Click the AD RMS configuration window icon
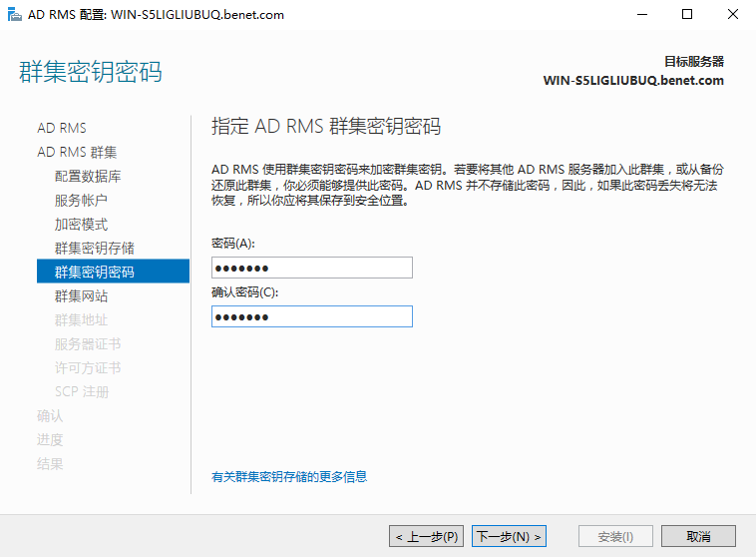The width and height of the screenshot is (756, 557). coord(15,15)
